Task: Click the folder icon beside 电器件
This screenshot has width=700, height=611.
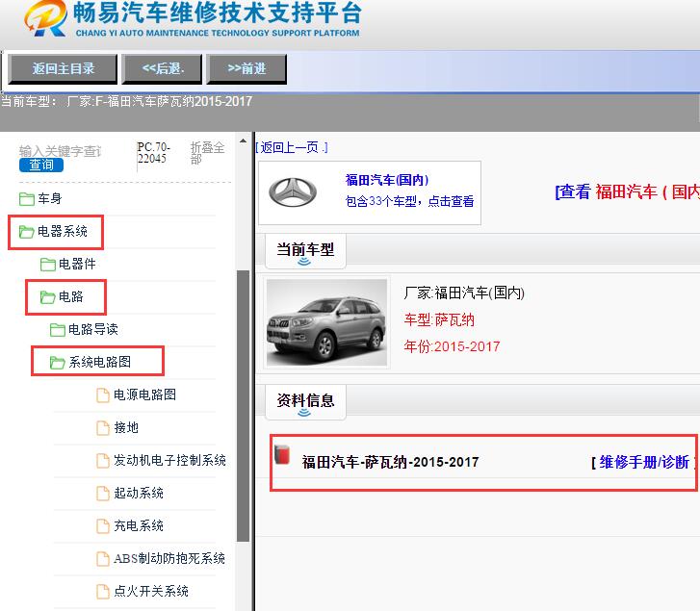Action: coord(48,265)
